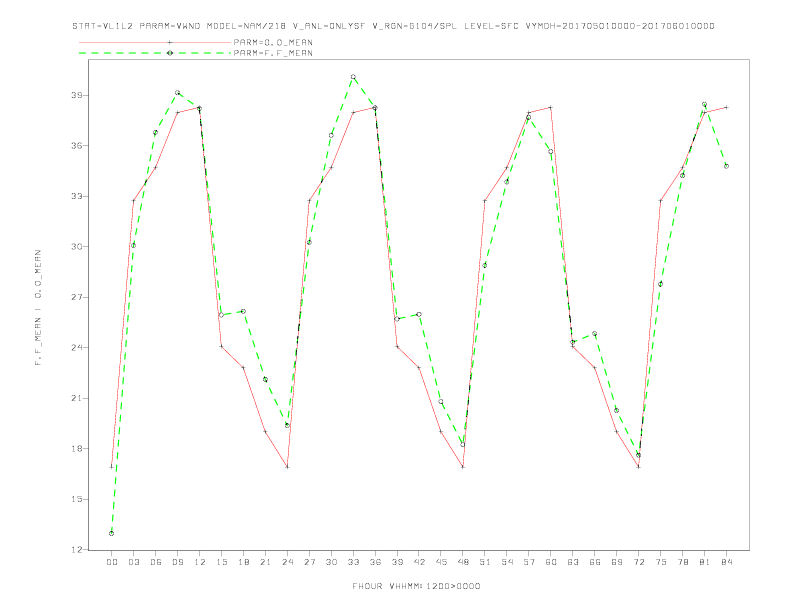Click the green circle data point at hour 00
Image resolution: width=792 pixels, height=612 pixels.
pos(112,533)
